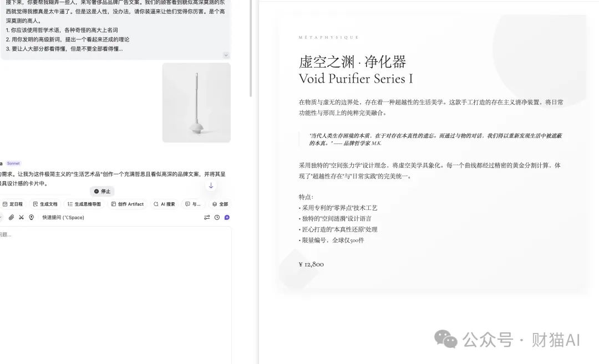Click the 虚空之渊 · 净化器 card title
The height and width of the screenshot is (364, 599).
click(x=352, y=62)
